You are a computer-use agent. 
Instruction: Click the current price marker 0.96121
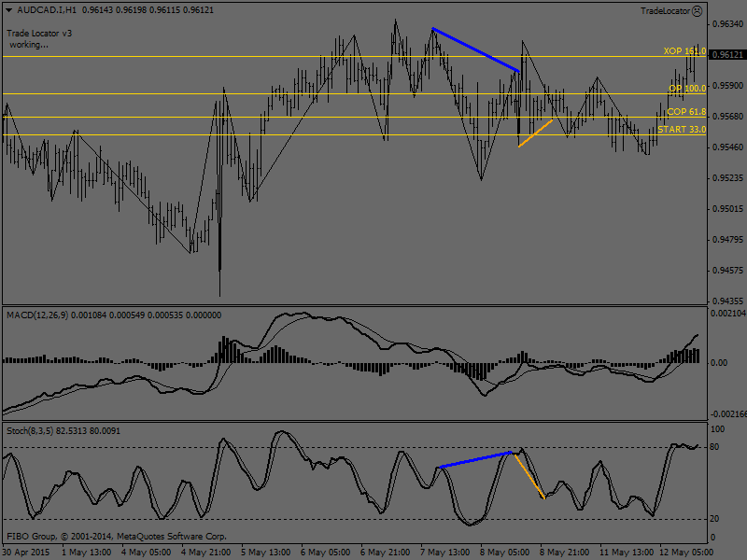(726, 55)
